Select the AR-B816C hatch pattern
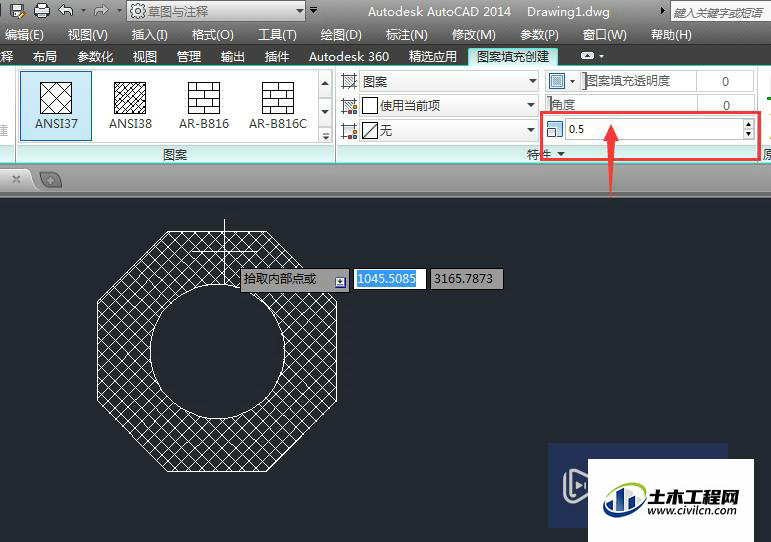 coord(278,106)
